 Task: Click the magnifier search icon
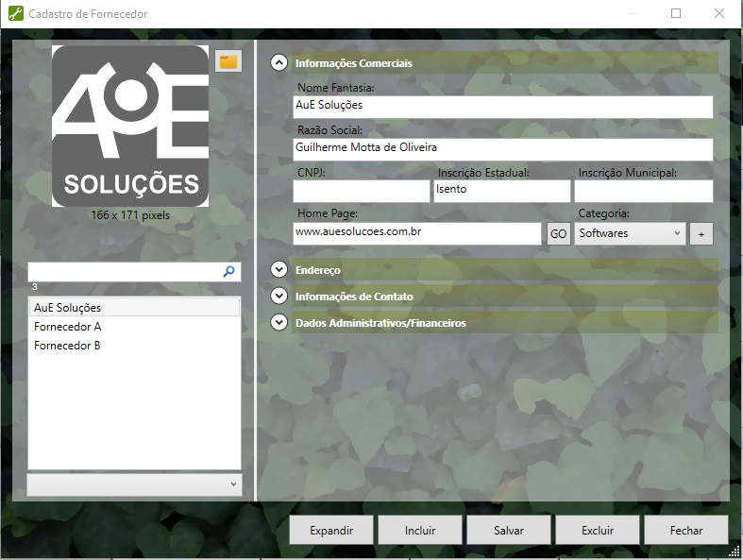(228, 272)
